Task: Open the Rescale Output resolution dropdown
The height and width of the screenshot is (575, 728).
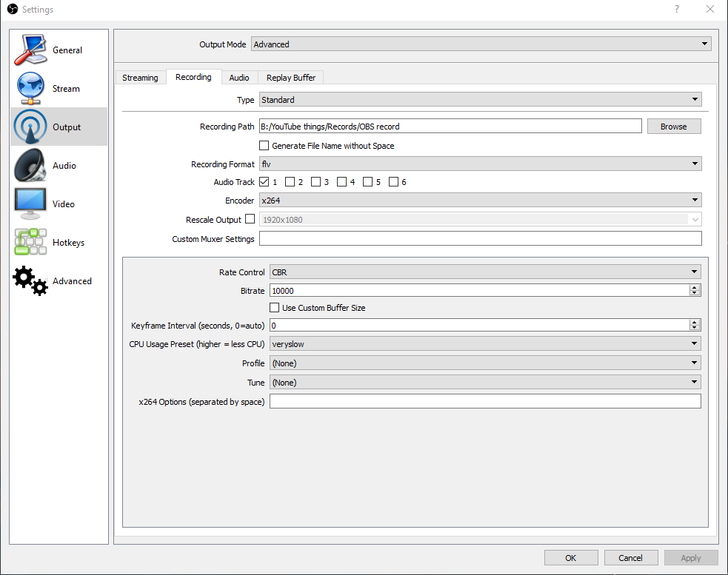Action: click(x=481, y=220)
